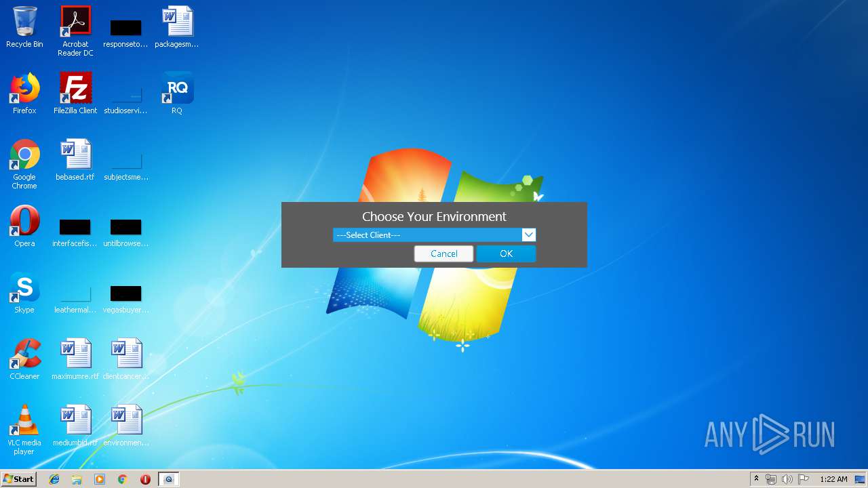Open the volume control tray icon

(x=787, y=479)
